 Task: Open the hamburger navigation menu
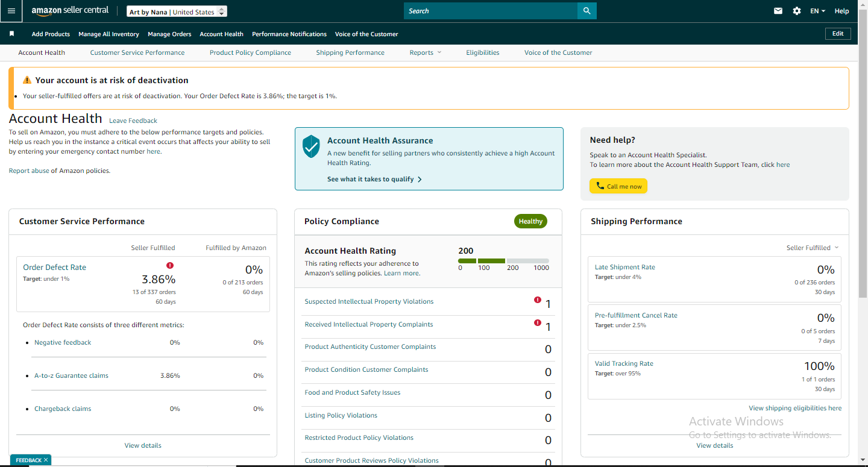click(11, 11)
